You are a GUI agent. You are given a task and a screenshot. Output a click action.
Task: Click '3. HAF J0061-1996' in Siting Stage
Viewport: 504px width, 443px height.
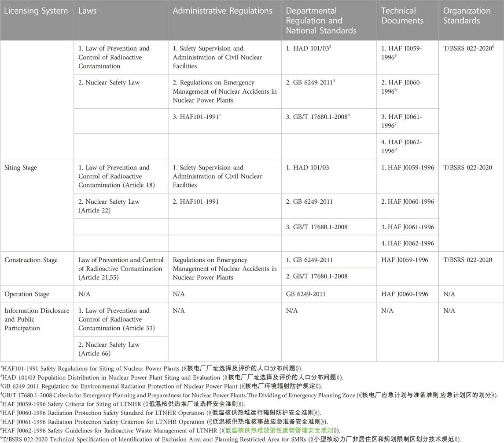tap(408, 227)
